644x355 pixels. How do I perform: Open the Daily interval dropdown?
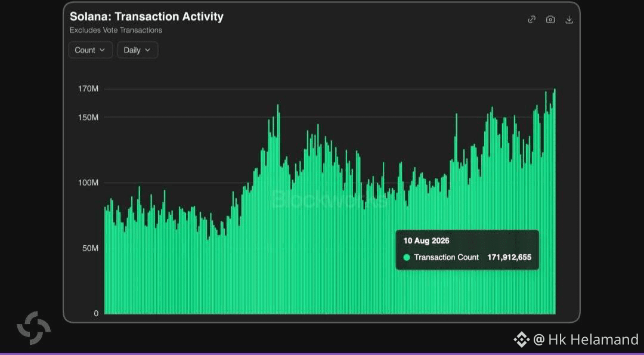[138, 50]
